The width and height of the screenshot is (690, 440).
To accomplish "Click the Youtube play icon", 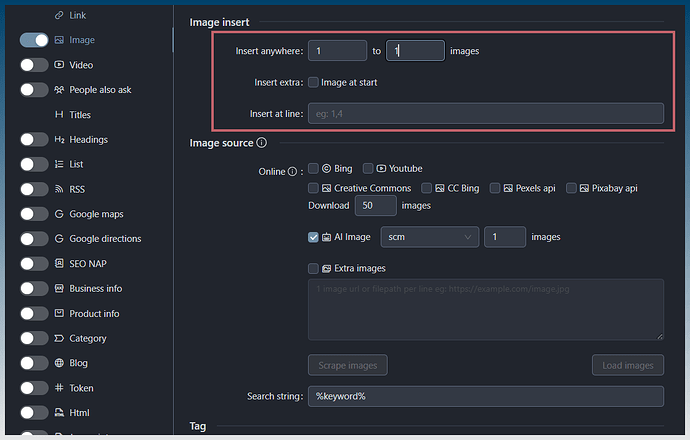I will click(x=381, y=169).
